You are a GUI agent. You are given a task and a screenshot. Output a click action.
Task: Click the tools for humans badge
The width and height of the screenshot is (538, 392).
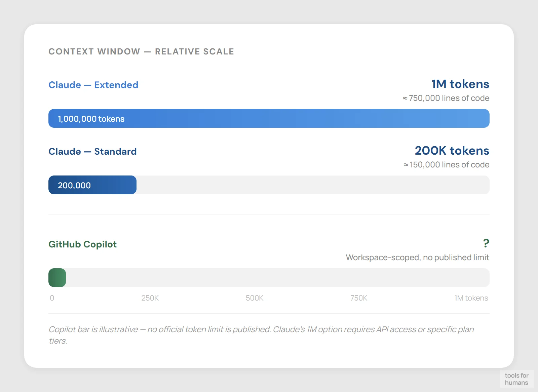pos(517,379)
